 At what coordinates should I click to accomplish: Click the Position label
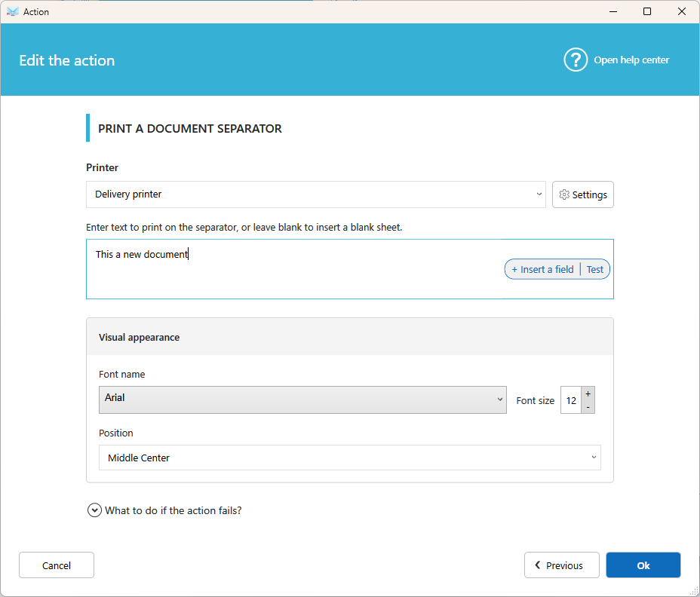tap(116, 433)
